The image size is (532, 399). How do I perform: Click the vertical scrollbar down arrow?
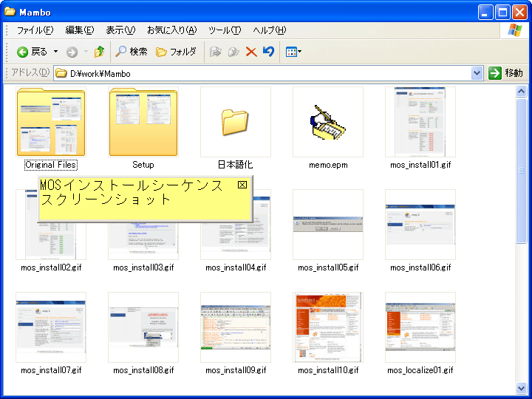tap(521, 387)
